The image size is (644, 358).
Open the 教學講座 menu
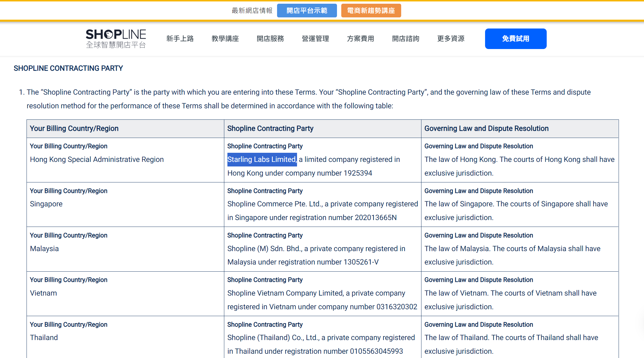coord(225,38)
